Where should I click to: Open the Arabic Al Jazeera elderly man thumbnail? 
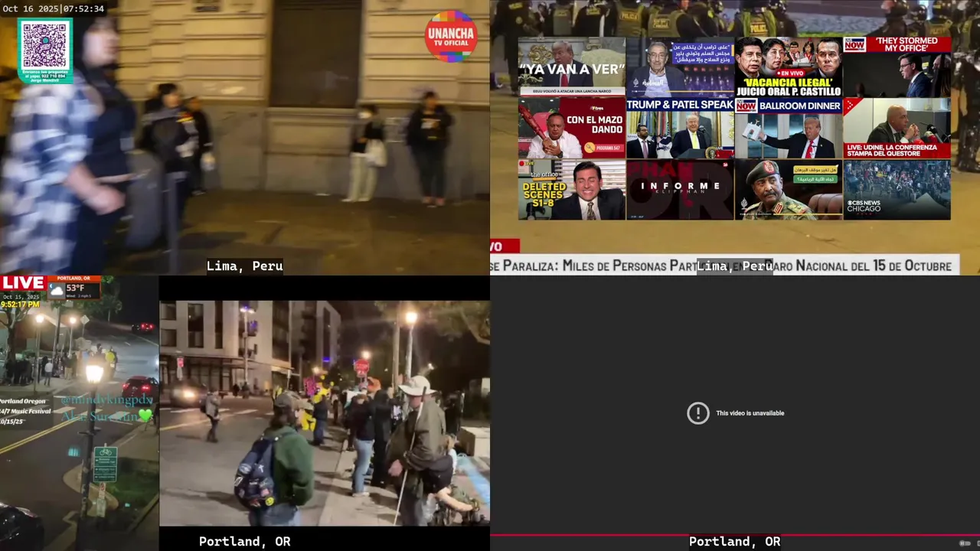pos(680,67)
